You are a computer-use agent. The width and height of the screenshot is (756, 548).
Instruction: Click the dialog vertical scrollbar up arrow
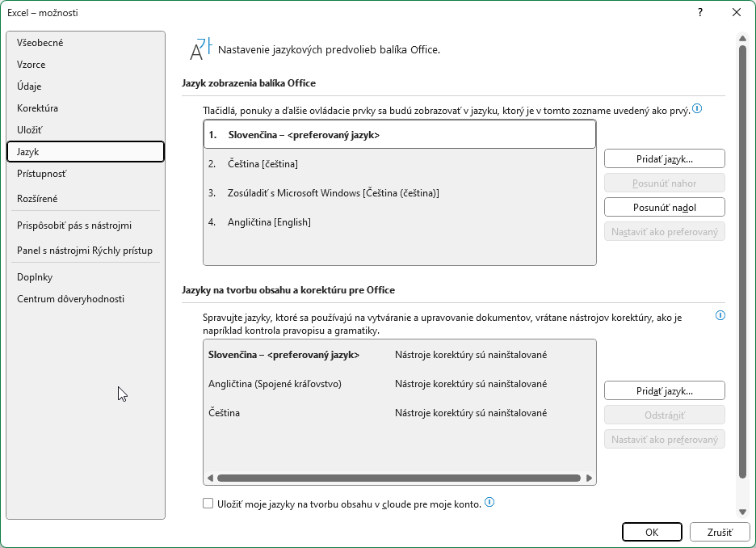(x=742, y=39)
